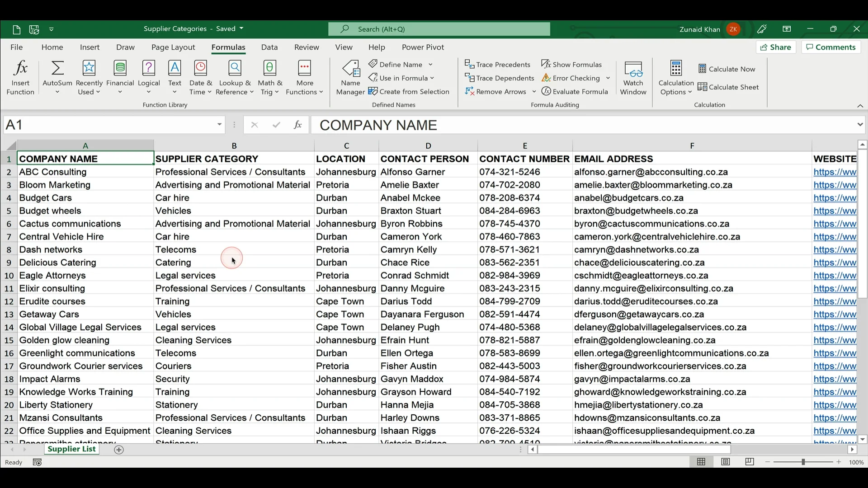Click the Evaluate Formula icon
Screen dimensions: 868x488
pyautogui.click(x=546, y=92)
